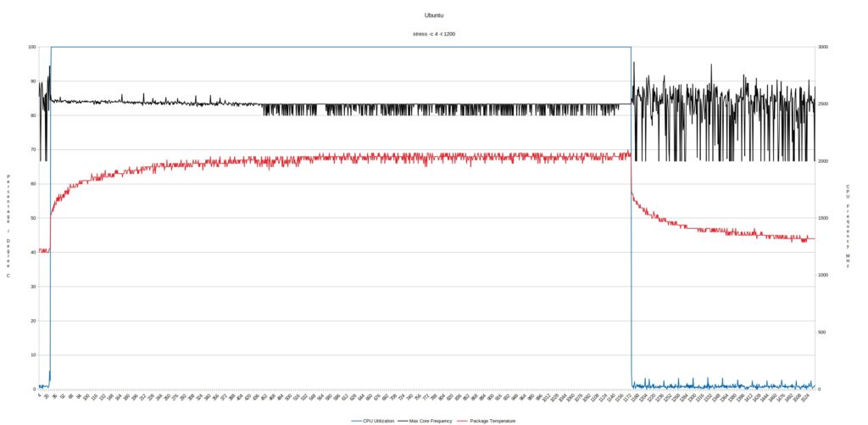Viewport: 868px width, 425px height.
Task: Click the 70 tick label on left axis
Action: [x=33, y=150]
